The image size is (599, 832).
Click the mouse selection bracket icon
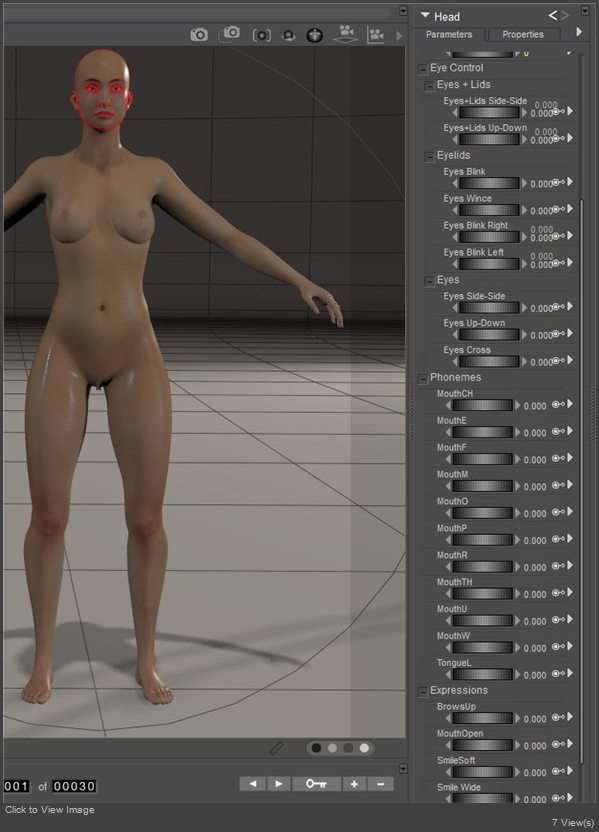pos(262,36)
